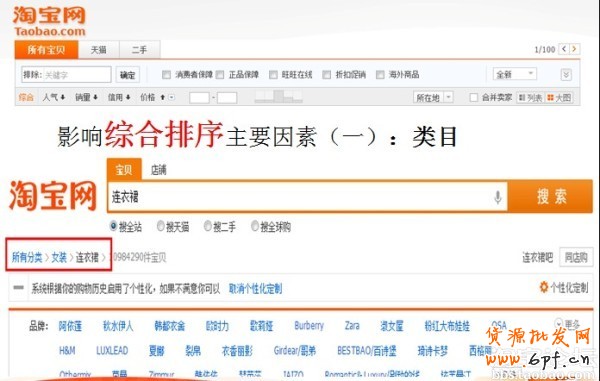
Task: Open 个性化定制 gear settings
Action: (543, 287)
